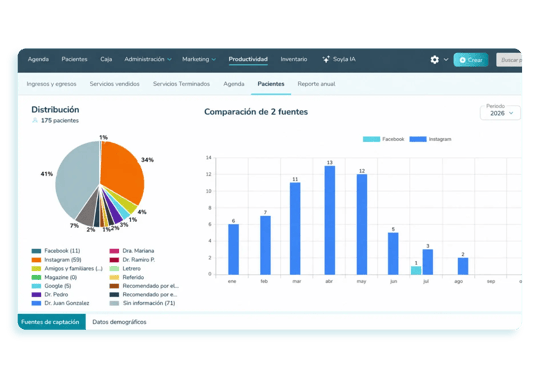Viewport: 542px width, 383px height.
Task: Click the Magazine (0) green swatch
Action: pyautogui.click(x=36, y=277)
